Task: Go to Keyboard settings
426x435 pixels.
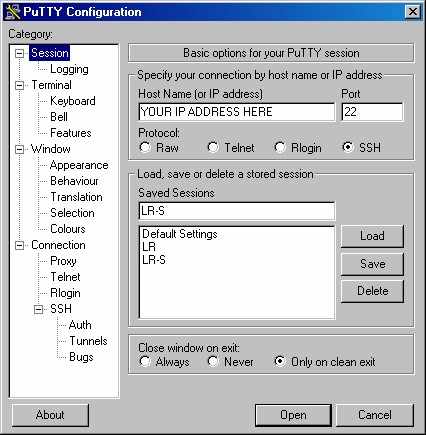Action: point(73,101)
